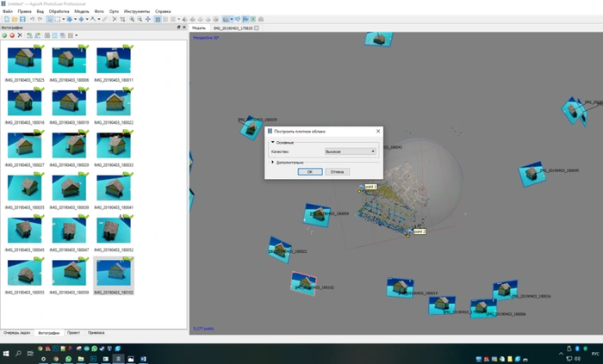Click the Отмена button
Screen dimensions: 603x364
[x=337, y=172]
